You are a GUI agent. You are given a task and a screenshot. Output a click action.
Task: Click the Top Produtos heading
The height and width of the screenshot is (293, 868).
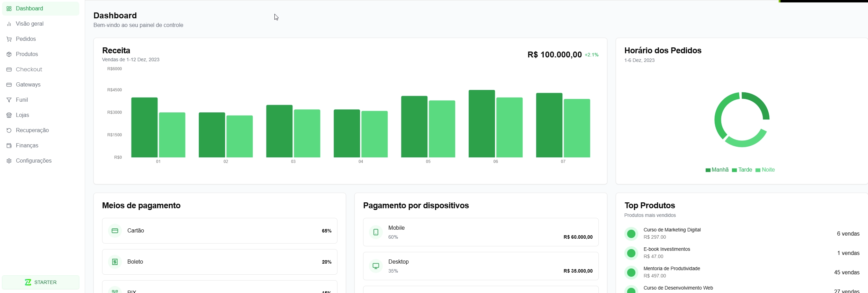click(650, 205)
